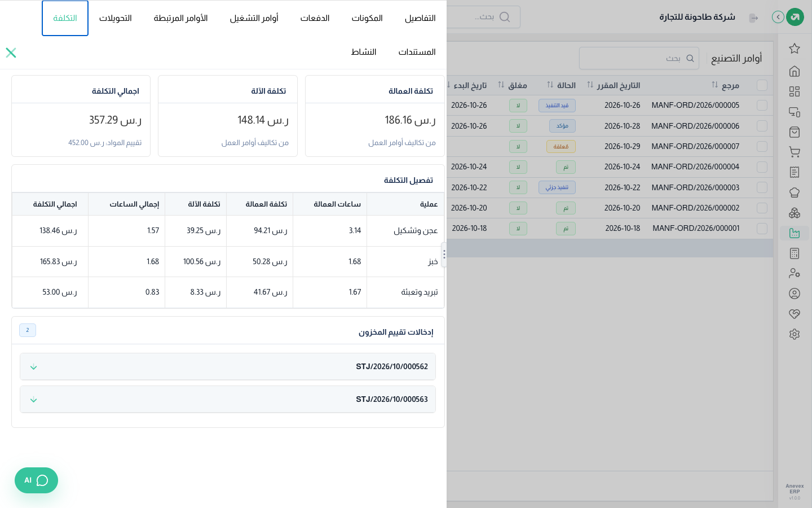Click the chef hat sidebar icon
Image resolution: width=812 pixels, height=508 pixels.
click(x=795, y=192)
